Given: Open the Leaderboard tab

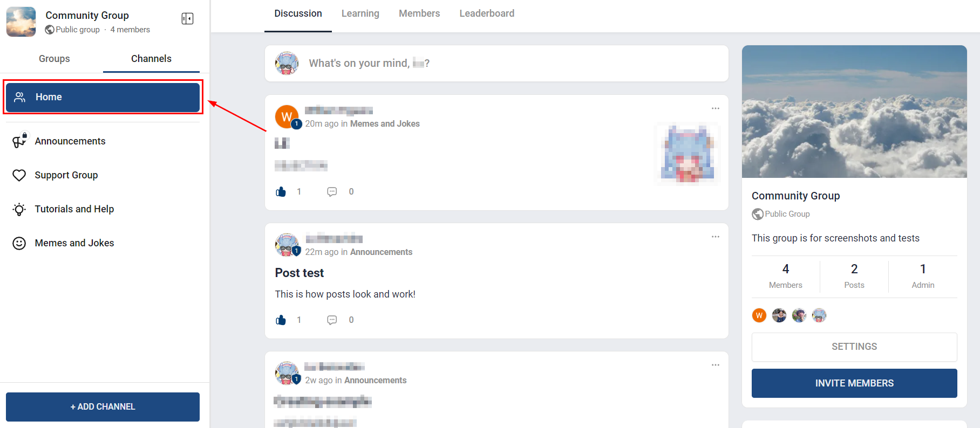Looking at the screenshot, I should (x=487, y=13).
